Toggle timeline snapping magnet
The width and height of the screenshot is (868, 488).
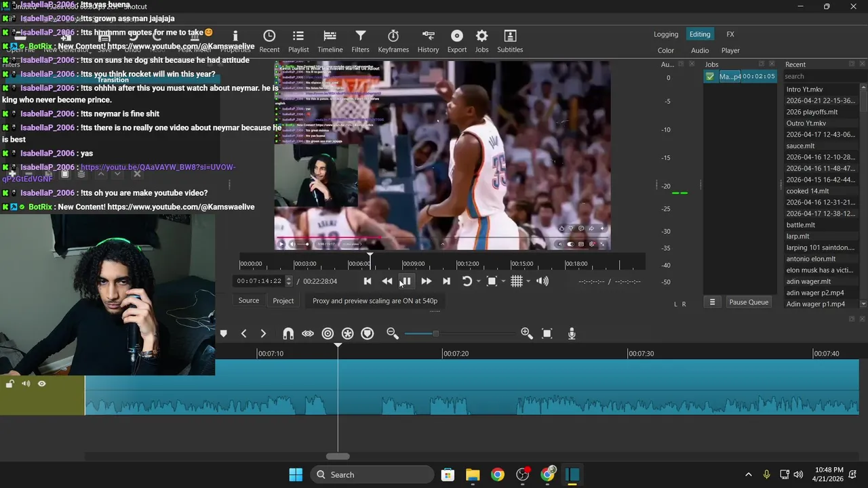coord(288,333)
